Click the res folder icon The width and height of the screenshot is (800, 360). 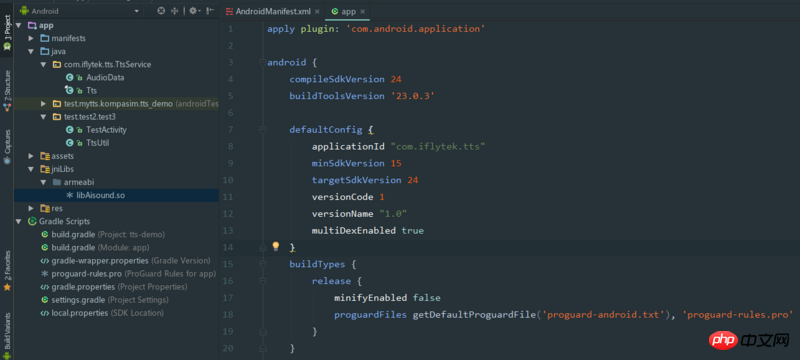click(44, 208)
